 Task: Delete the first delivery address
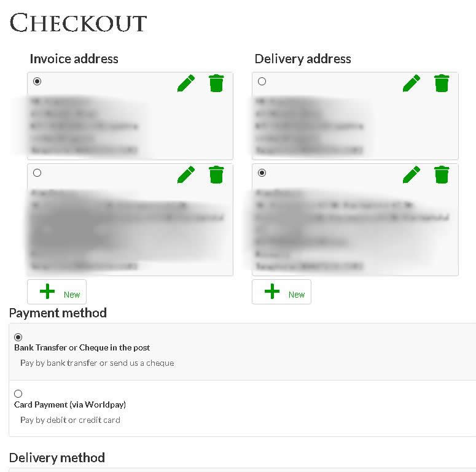click(442, 83)
